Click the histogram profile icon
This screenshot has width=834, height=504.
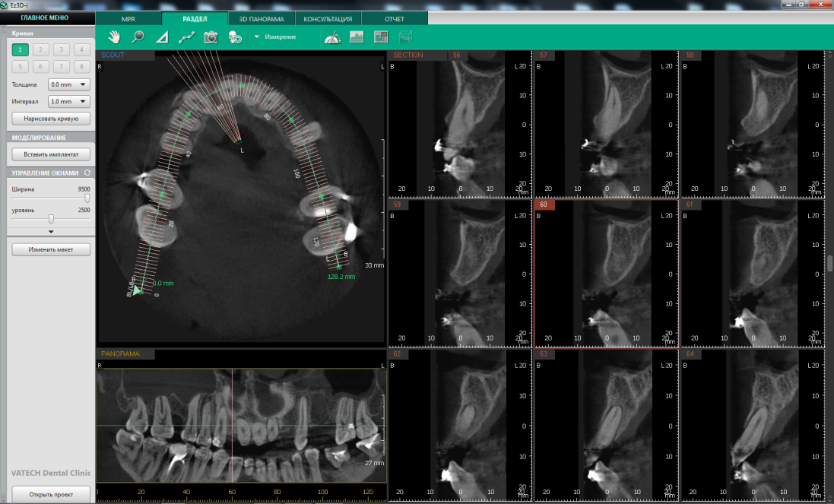click(x=357, y=36)
